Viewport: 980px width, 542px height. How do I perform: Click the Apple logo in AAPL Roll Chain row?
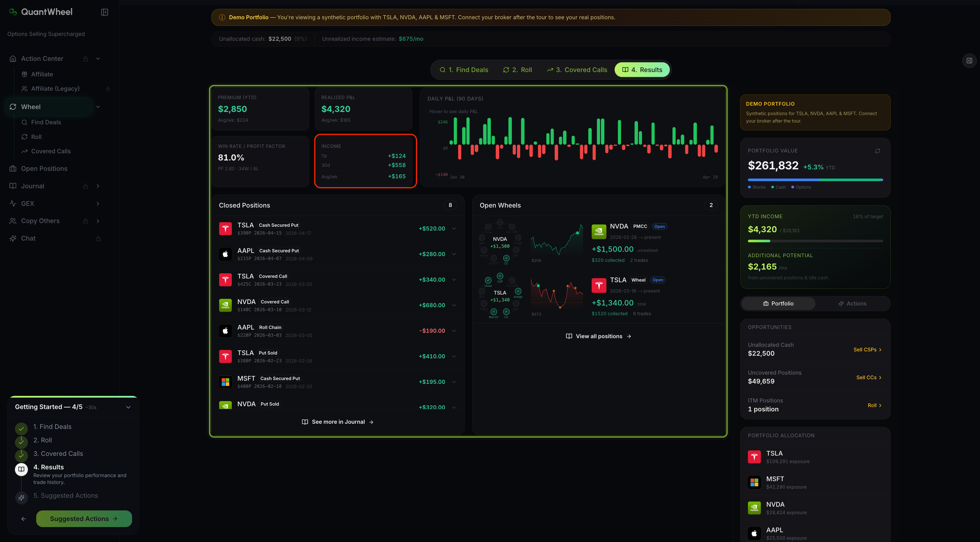(225, 331)
